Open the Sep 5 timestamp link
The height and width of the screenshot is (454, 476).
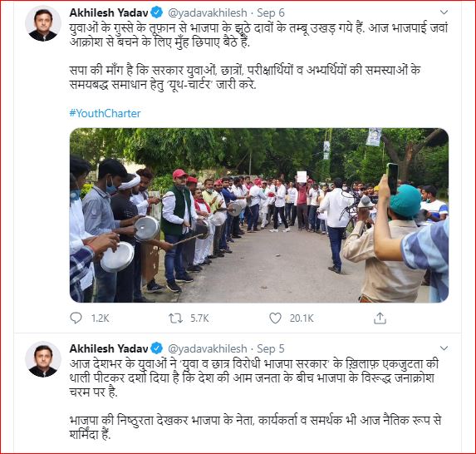pos(271,348)
